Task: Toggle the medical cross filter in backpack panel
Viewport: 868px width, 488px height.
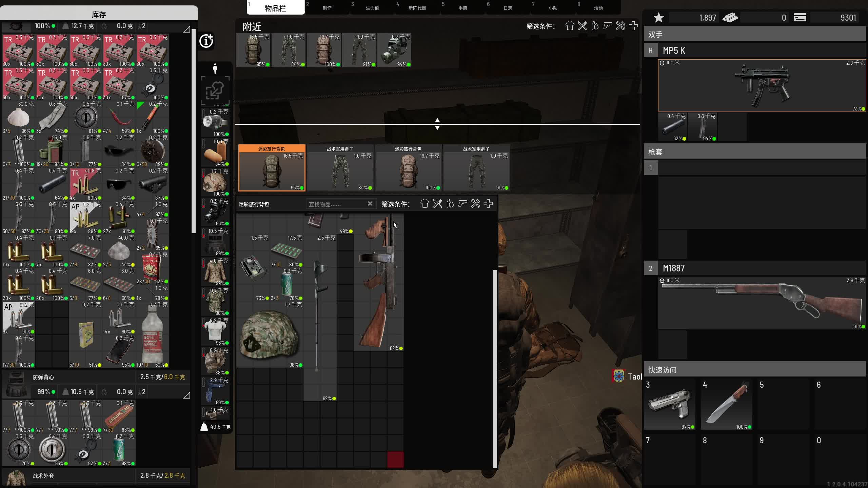Action: coord(488,204)
